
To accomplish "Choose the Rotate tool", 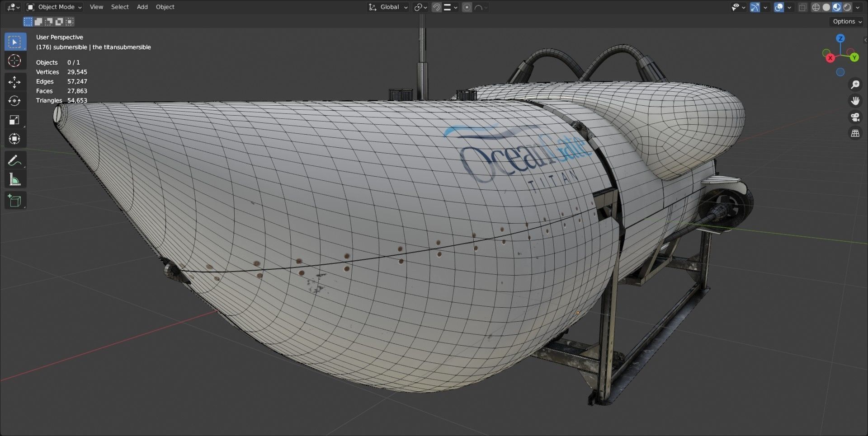I will 14,101.
